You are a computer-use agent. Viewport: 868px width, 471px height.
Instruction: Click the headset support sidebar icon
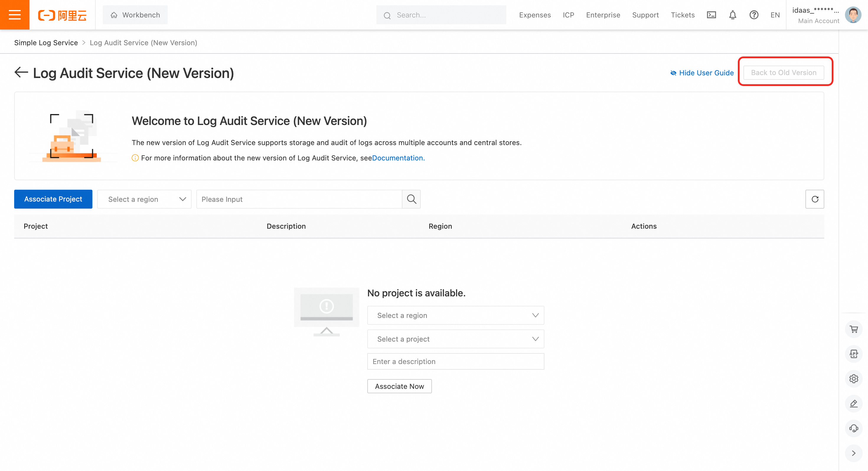[854, 428]
